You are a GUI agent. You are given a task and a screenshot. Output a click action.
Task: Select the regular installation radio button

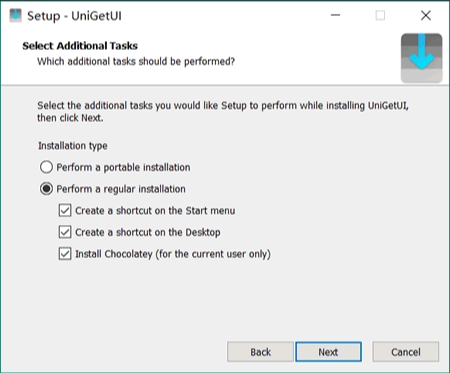pyautogui.click(x=46, y=189)
